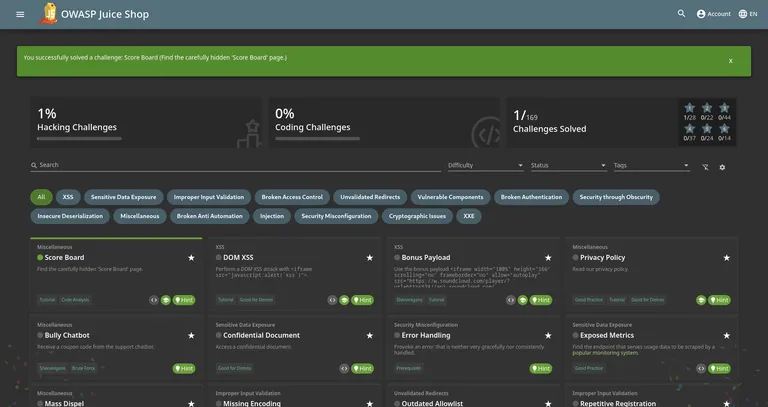This screenshot has width=768, height=407.
Task: Filter by Cryptographic Issues chip
Action: [x=417, y=216]
